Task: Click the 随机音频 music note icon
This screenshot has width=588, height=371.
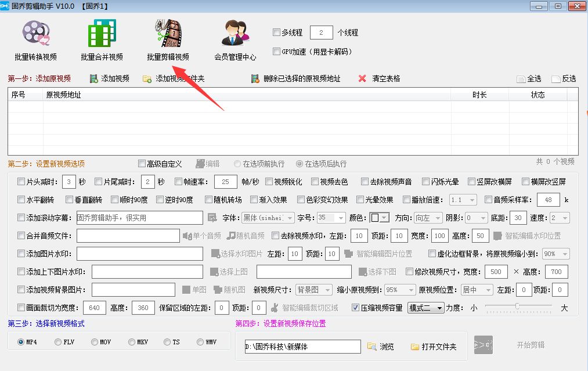Action: click(x=231, y=236)
